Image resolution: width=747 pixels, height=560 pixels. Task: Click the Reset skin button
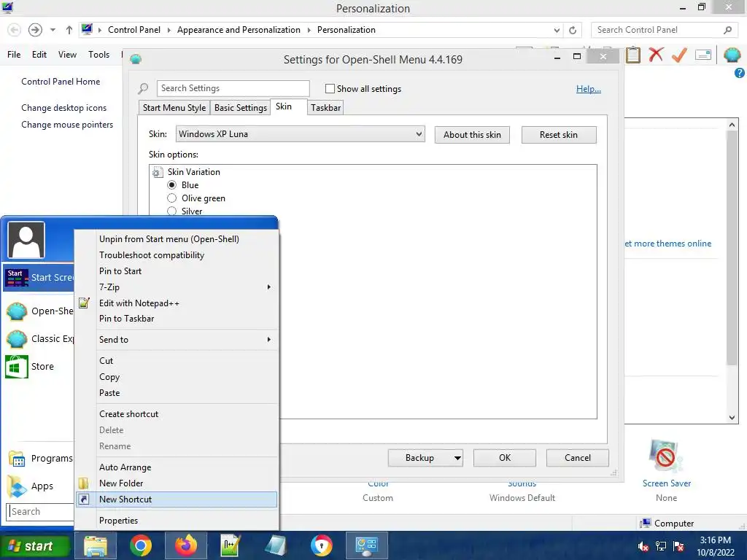(x=558, y=135)
